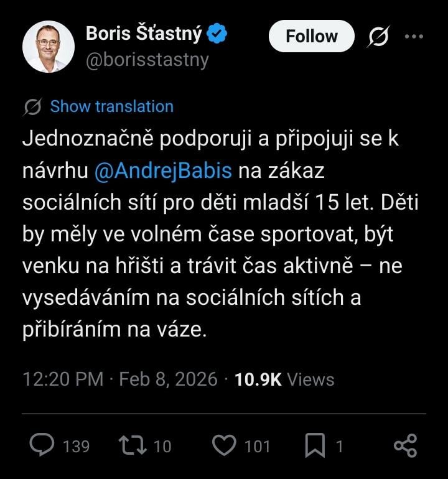Image resolution: width=448 pixels, height=479 pixels.
Task: Toggle the bookmark icon
Action: (316, 445)
